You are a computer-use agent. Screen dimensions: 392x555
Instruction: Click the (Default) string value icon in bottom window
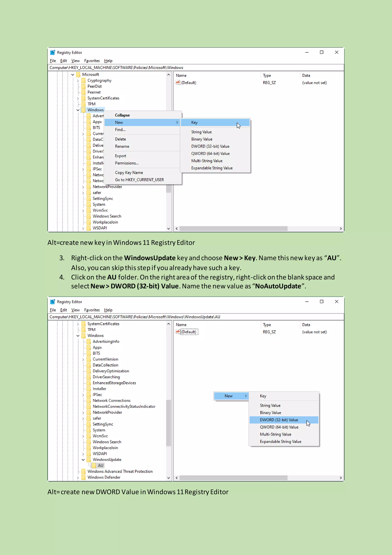[x=178, y=332]
